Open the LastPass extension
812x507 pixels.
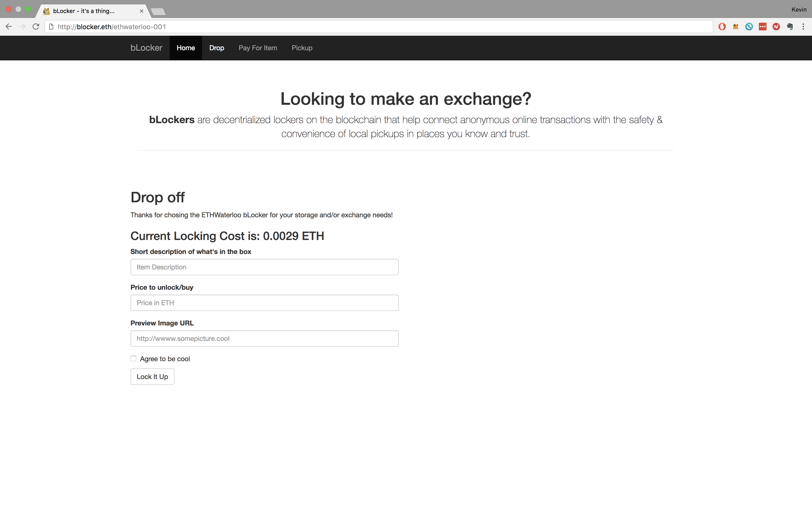point(762,27)
